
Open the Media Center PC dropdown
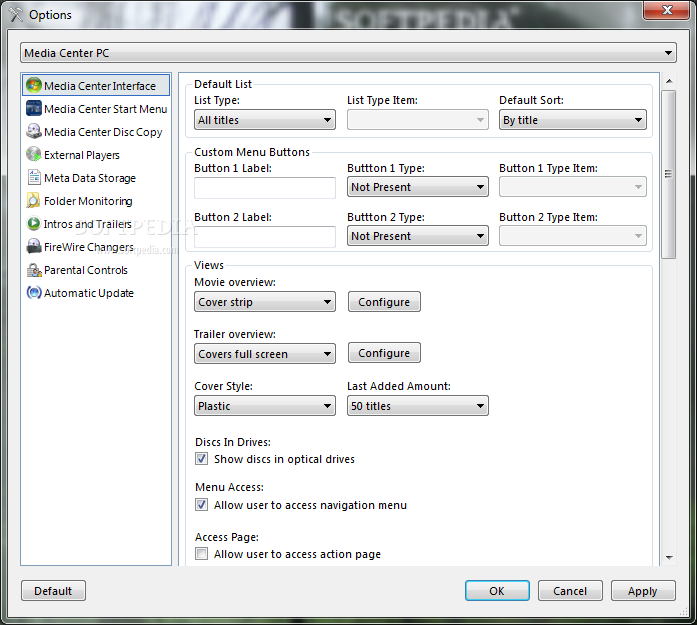coord(348,53)
